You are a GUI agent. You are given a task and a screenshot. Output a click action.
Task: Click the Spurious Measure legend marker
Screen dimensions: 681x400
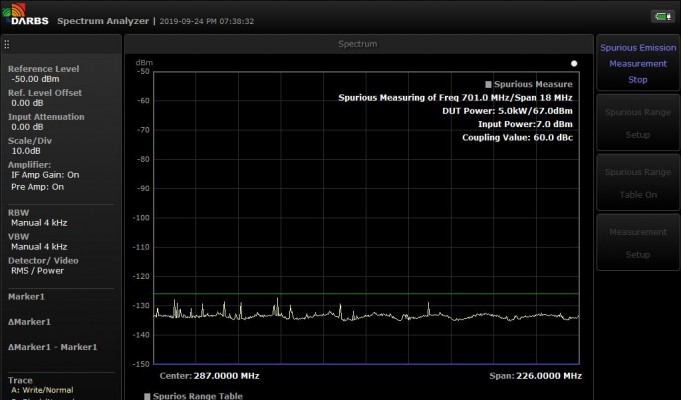488,84
